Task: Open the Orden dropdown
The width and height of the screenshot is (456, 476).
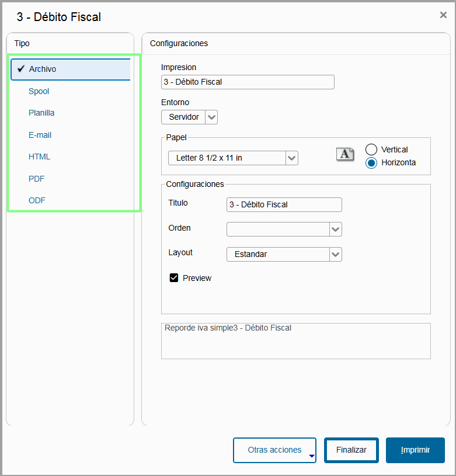Action: [x=335, y=230]
